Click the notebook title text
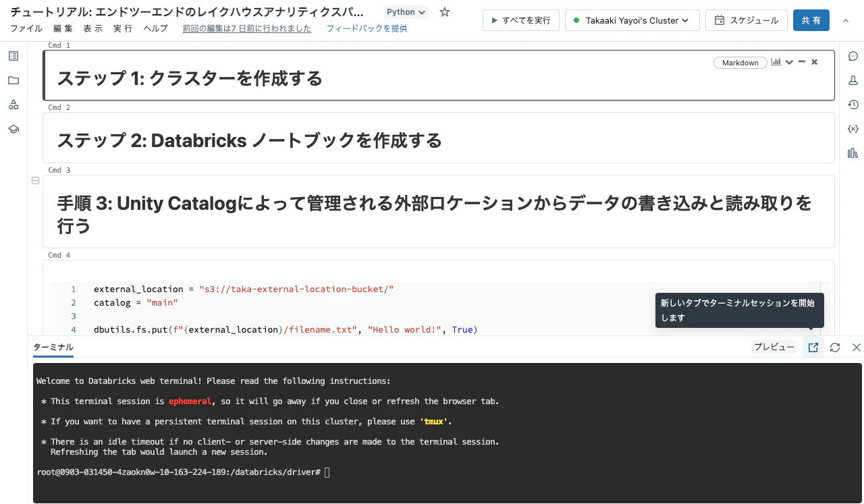Viewport: 864px width, 504px height. (187, 12)
